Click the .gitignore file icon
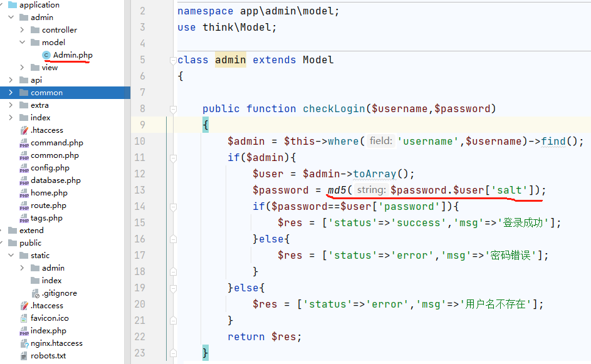591x364 pixels. click(x=36, y=293)
